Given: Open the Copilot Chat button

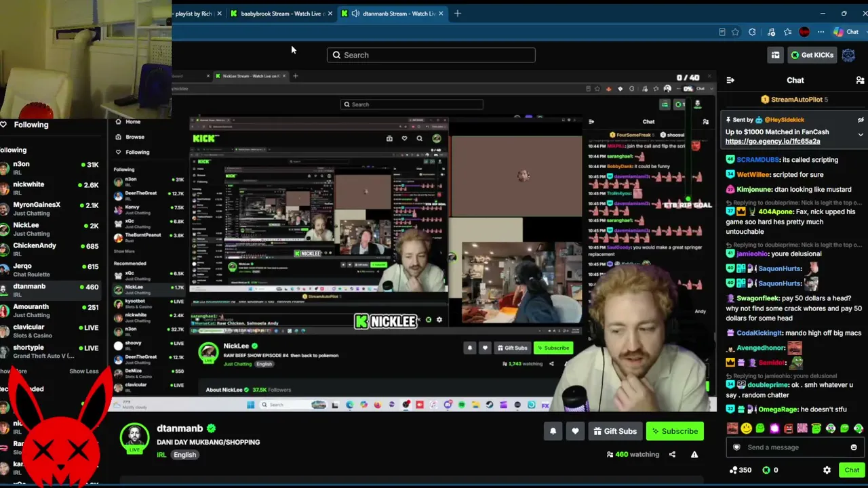Looking at the screenshot, I should (846, 32).
